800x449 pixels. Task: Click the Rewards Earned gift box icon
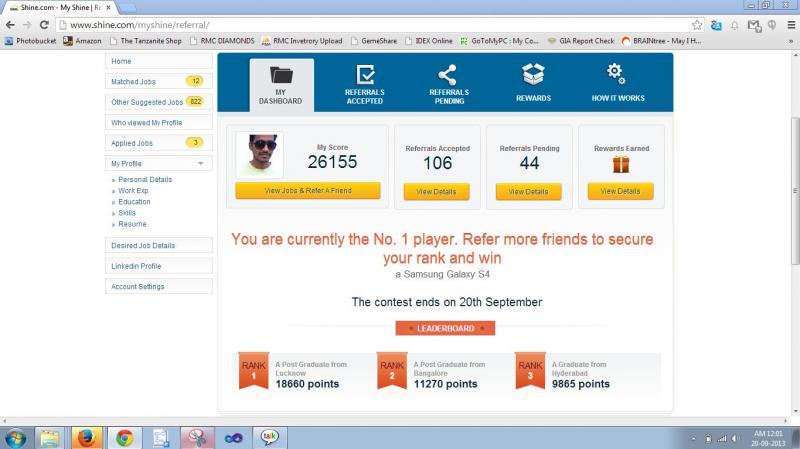[621, 165]
